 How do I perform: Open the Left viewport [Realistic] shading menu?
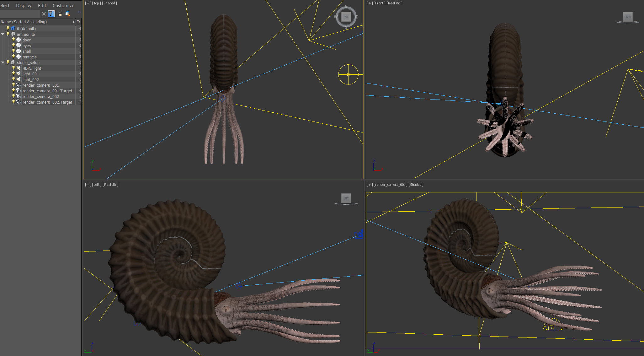tap(110, 185)
